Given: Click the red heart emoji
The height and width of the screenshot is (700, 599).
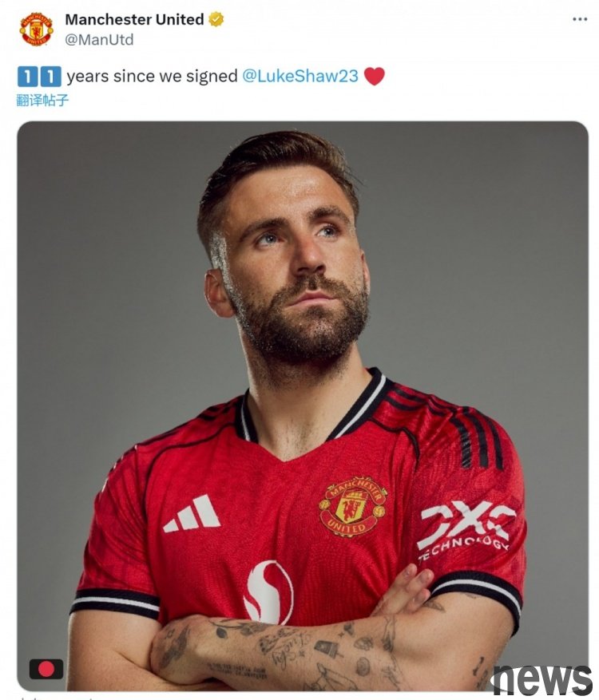Looking at the screenshot, I should 374,76.
